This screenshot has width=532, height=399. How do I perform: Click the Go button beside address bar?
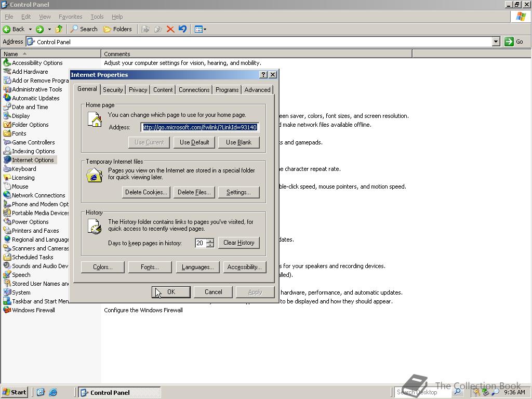[x=514, y=42]
